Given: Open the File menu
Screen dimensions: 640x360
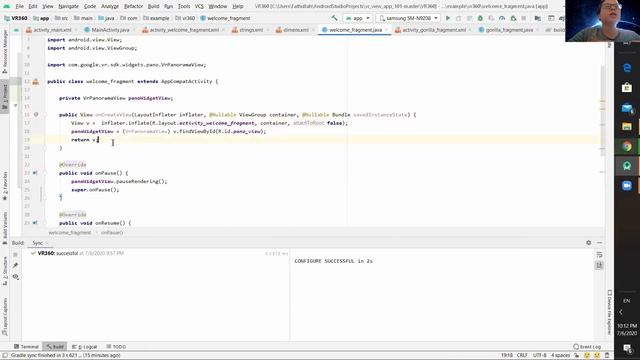Looking at the screenshot, I should (x=20, y=6).
